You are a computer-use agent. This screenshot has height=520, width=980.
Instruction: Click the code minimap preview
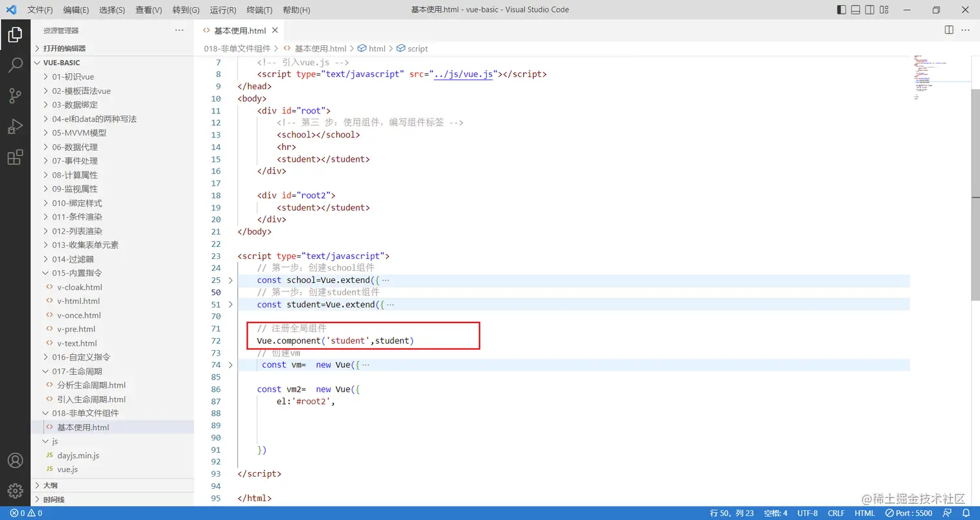pyautogui.click(x=940, y=78)
